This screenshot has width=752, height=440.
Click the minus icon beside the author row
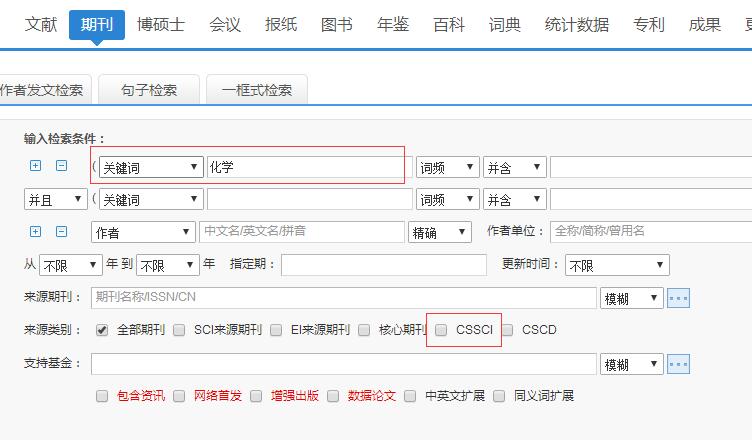click(61, 231)
